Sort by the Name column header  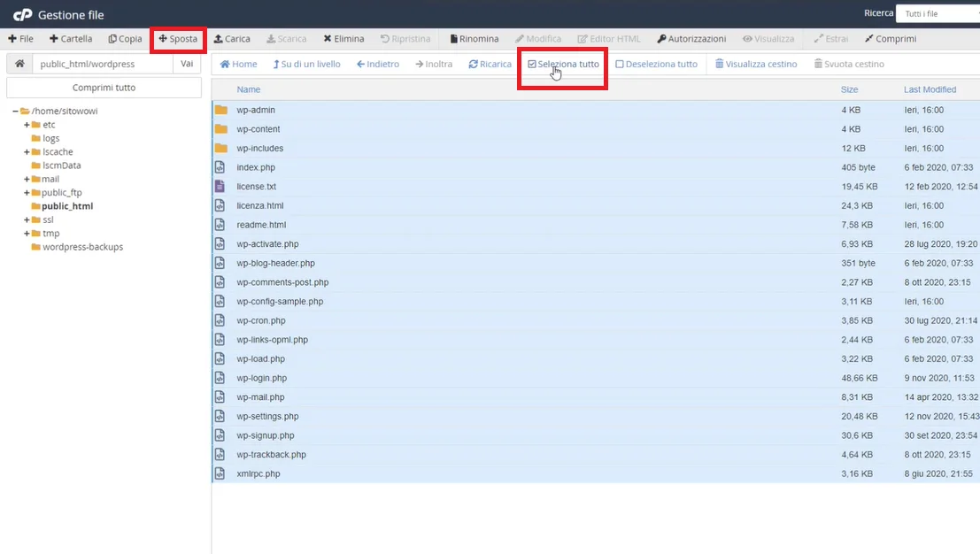[248, 89]
